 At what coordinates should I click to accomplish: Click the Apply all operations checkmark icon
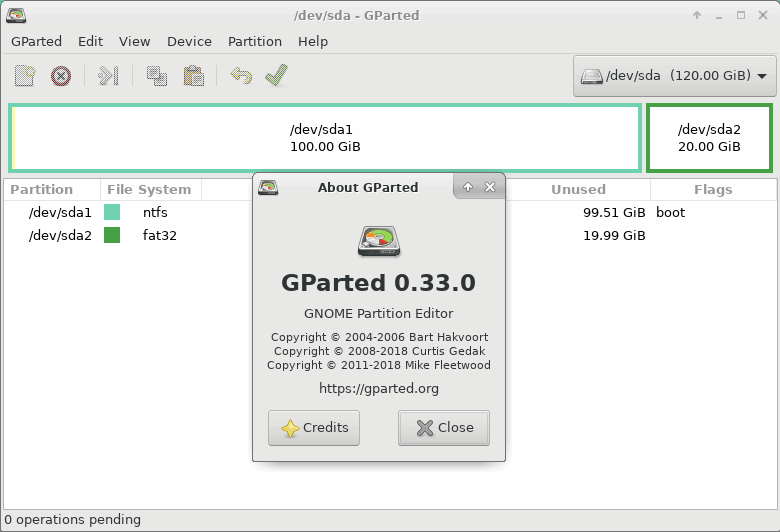277,75
